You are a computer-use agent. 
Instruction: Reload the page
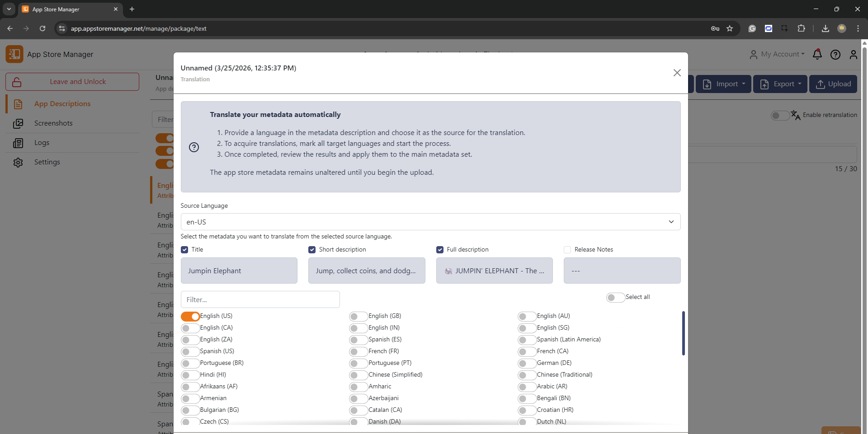point(42,28)
